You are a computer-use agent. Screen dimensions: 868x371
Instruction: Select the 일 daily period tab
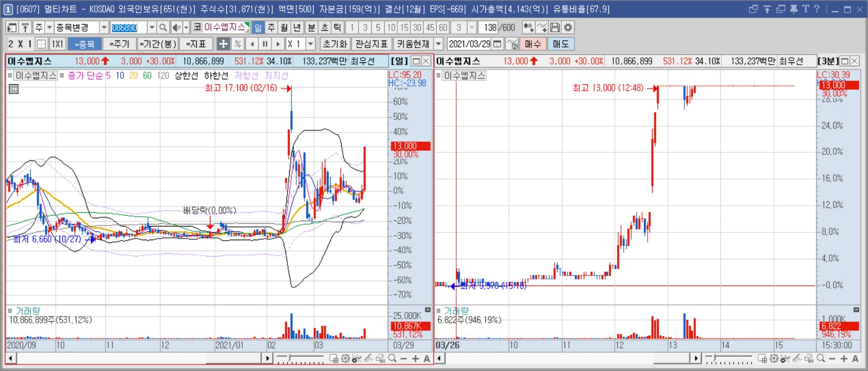pyautogui.click(x=258, y=27)
